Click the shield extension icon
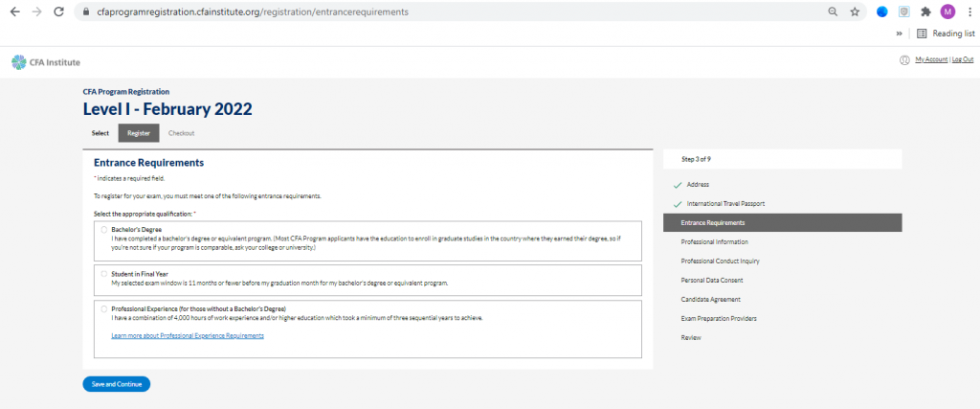The width and height of the screenshot is (980, 409). (x=903, y=11)
